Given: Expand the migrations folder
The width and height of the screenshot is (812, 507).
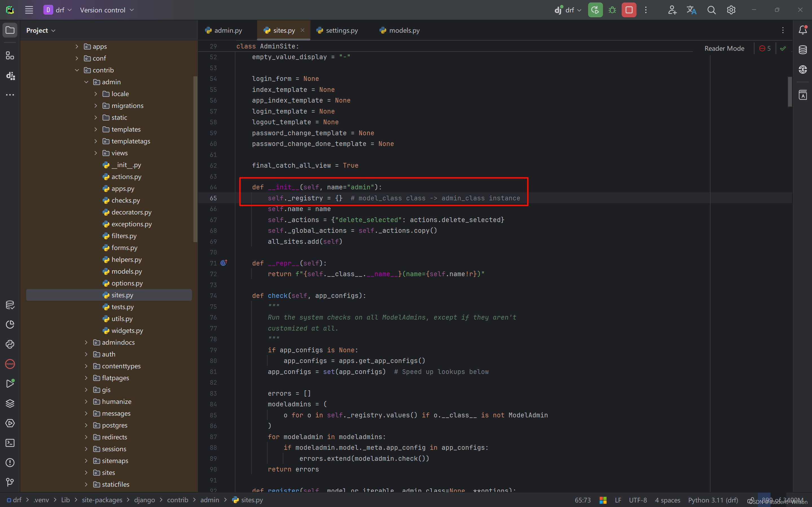Looking at the screenshot, I should pyautogui.click(x=96, y=106).
